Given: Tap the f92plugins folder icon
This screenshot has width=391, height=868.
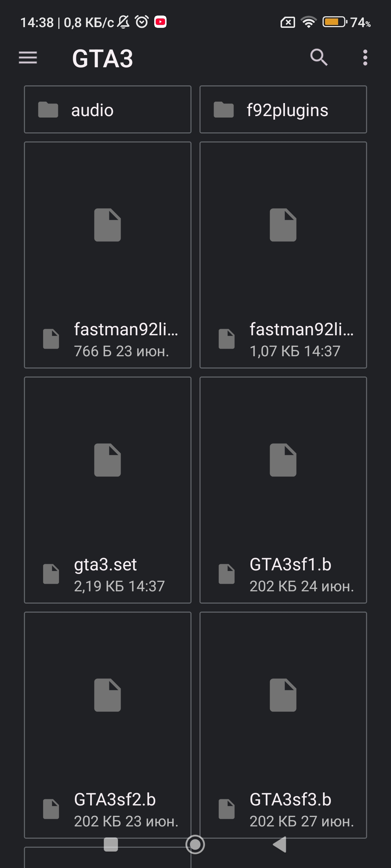Looking at the screenshot, I should click(224, 110).
